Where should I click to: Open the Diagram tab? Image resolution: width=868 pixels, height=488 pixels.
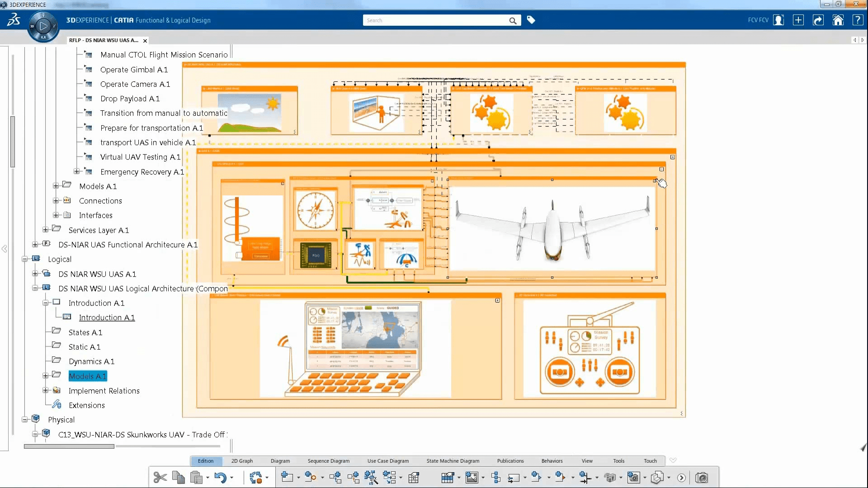click(x=279, y=460)
